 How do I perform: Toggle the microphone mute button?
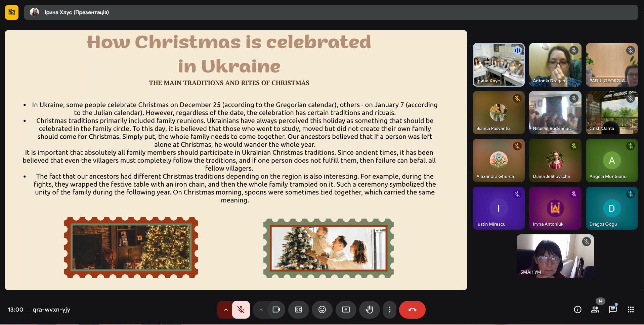(241, 310)
